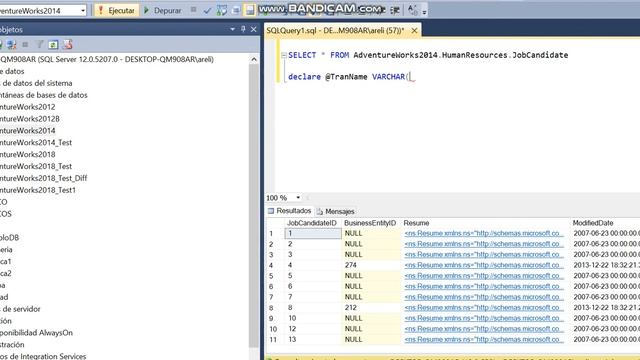Image resolution: width=640 pixels, height=360 pixels.
Task: Click the comment lines toolbar icon right of watermark
Action: pyautogui.click(x=395, y=11)
